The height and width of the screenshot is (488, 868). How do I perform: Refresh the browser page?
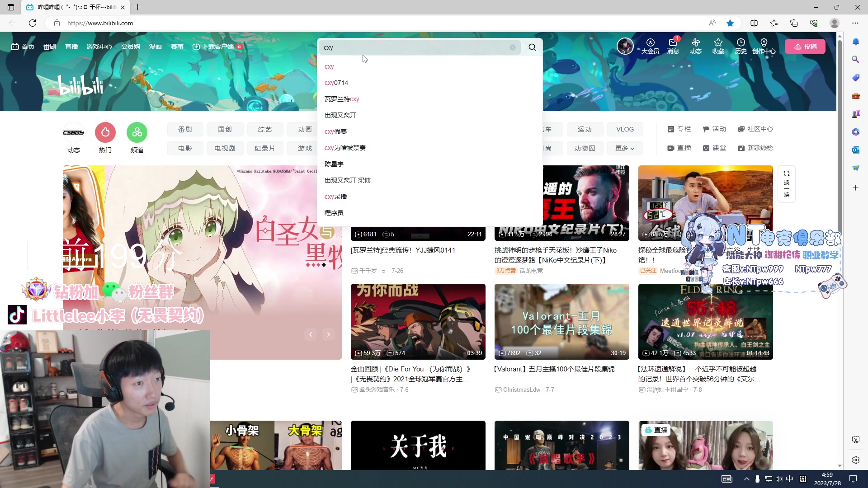coord(33,23)
